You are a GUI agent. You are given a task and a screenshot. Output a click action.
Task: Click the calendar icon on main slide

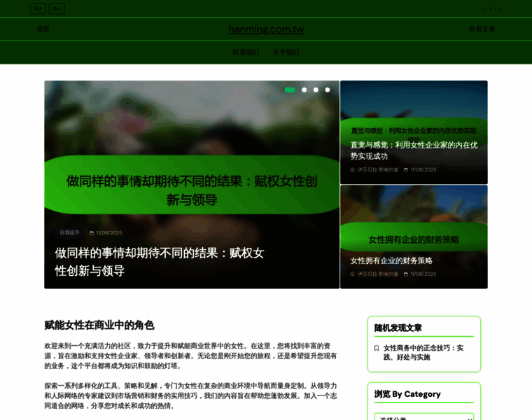tap(91, 233)
